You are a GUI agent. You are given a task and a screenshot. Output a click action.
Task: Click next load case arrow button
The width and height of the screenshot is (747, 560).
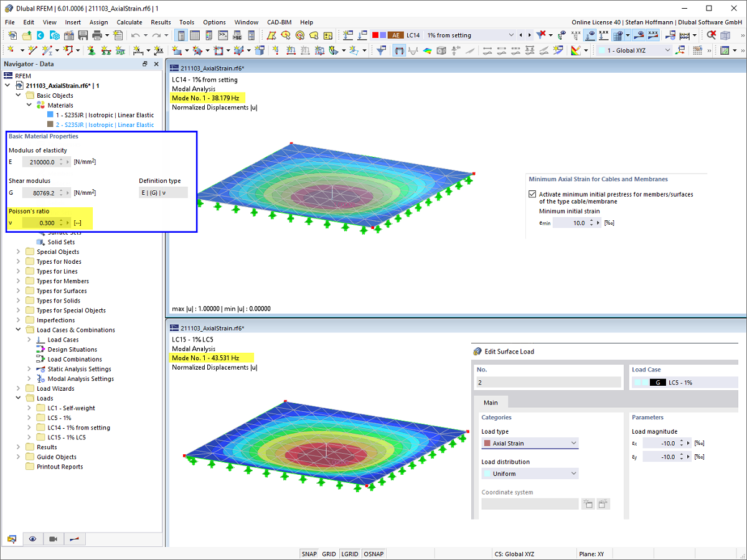click(x=530, y=35)
